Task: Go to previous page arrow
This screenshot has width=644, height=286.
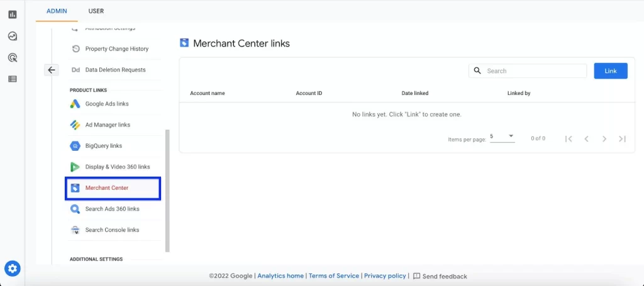Action: pyautogui.click(x=587, y=139)
